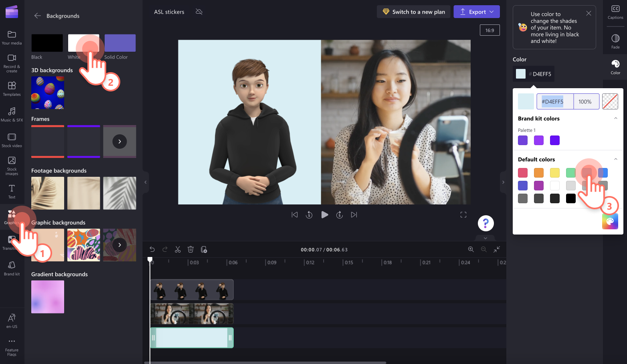Delete the selected clip with trash icon
Screen dimensions: 627x364
[x=190, y=249]
